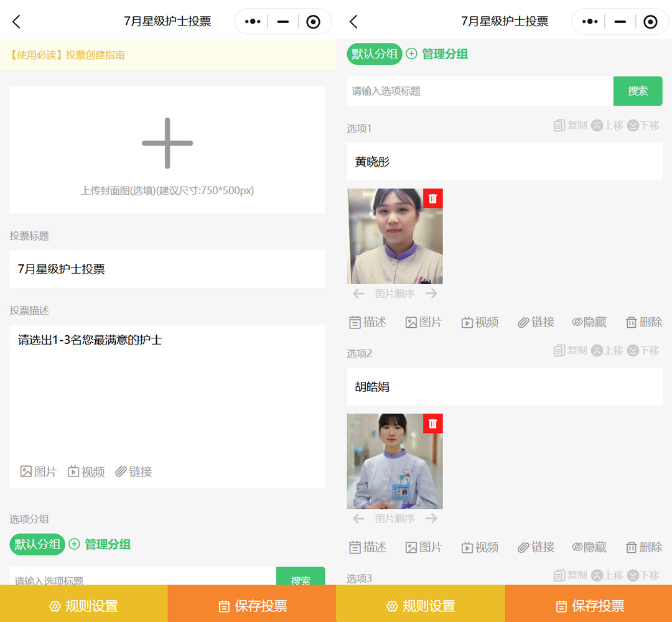Screen dimensions: 672x622
Task: Add 图片 to the vote description
Action: [39, 471]
